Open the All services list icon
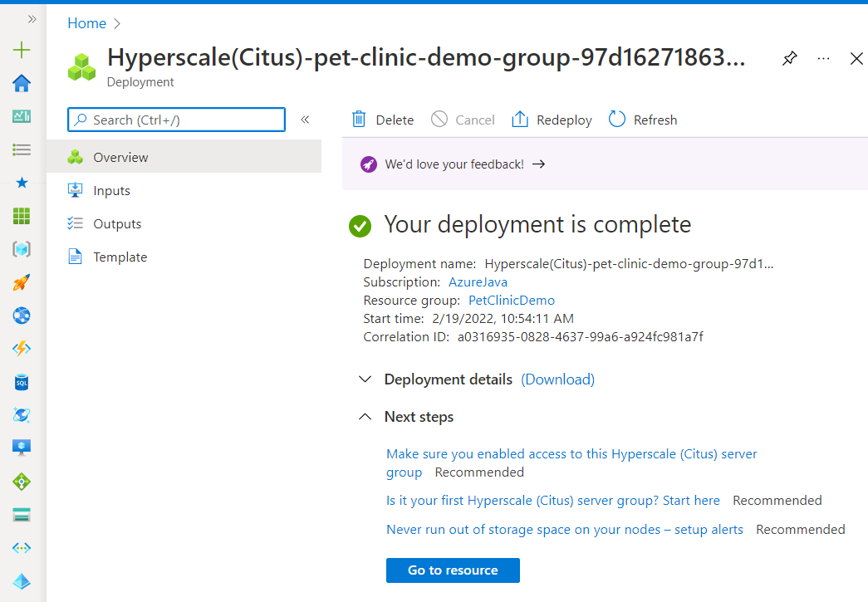 point(22,149)
